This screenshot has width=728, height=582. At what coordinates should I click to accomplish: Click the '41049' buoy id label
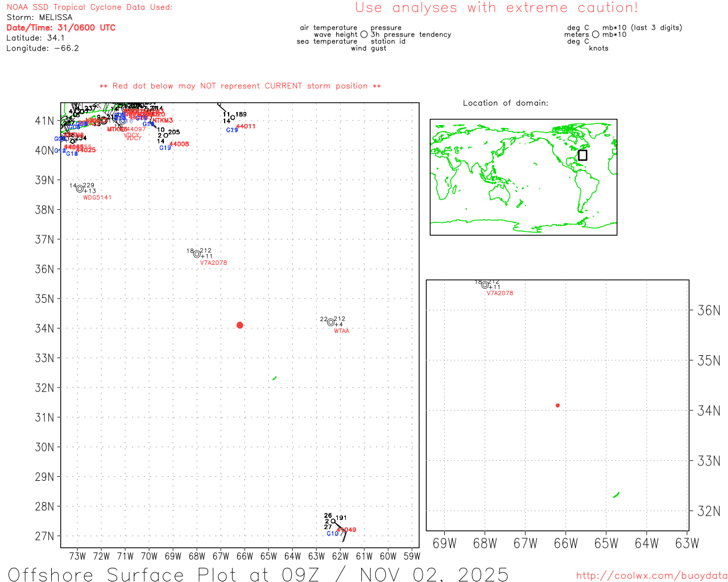coord(346,530)
